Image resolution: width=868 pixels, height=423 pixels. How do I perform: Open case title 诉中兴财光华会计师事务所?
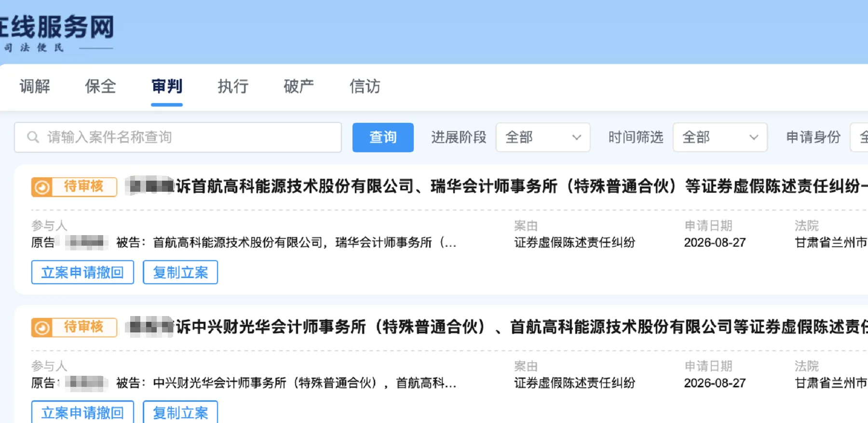coord(522,327)
